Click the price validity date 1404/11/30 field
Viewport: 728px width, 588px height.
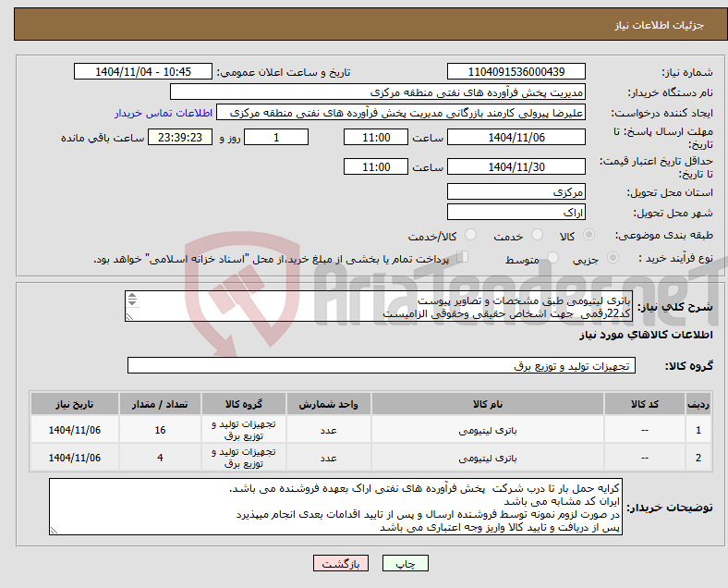516,166
